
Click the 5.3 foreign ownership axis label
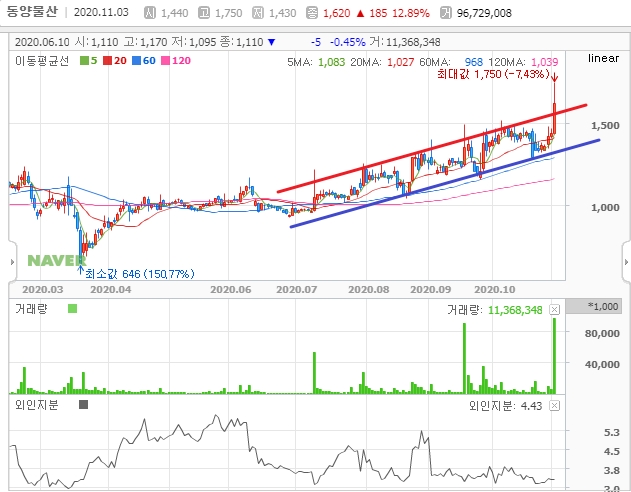click(x=612, y=432)
